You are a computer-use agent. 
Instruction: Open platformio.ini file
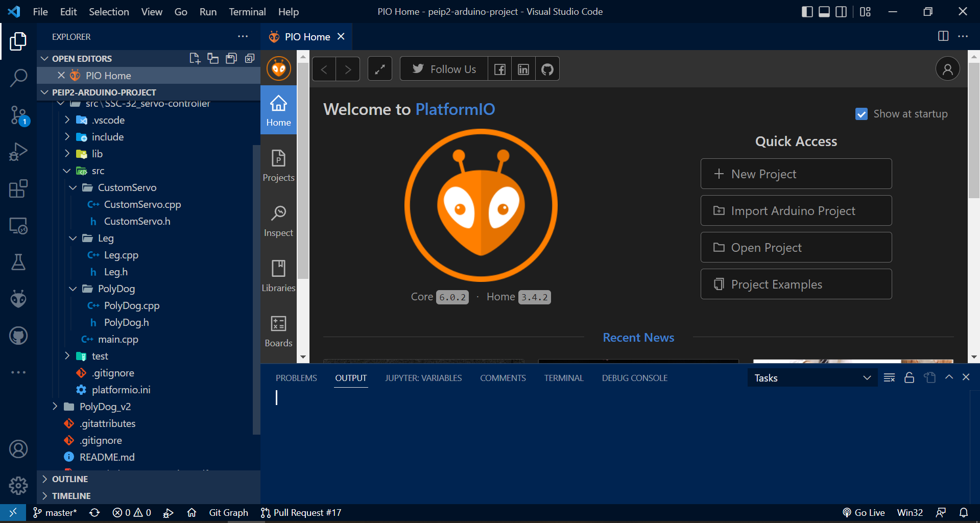121,390
